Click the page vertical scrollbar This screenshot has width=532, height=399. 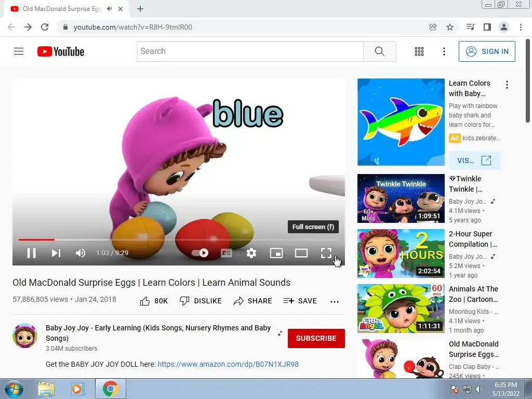coord(528,81)
